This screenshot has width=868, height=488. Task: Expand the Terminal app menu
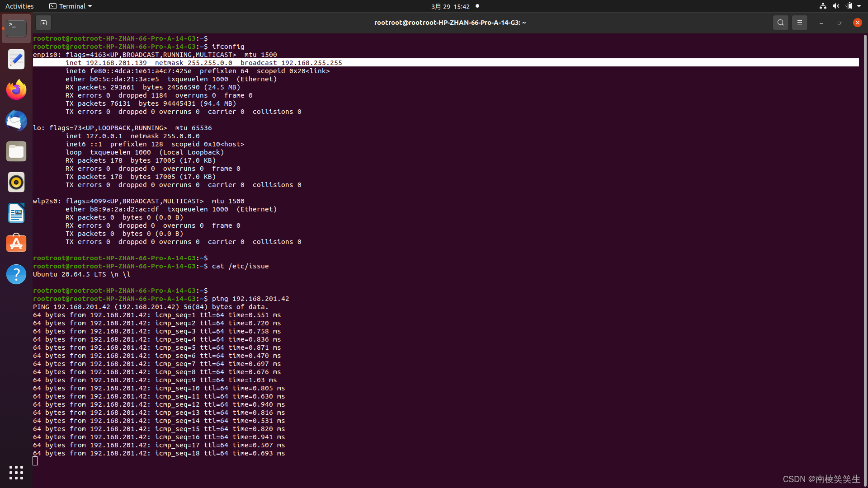[71, 6]
